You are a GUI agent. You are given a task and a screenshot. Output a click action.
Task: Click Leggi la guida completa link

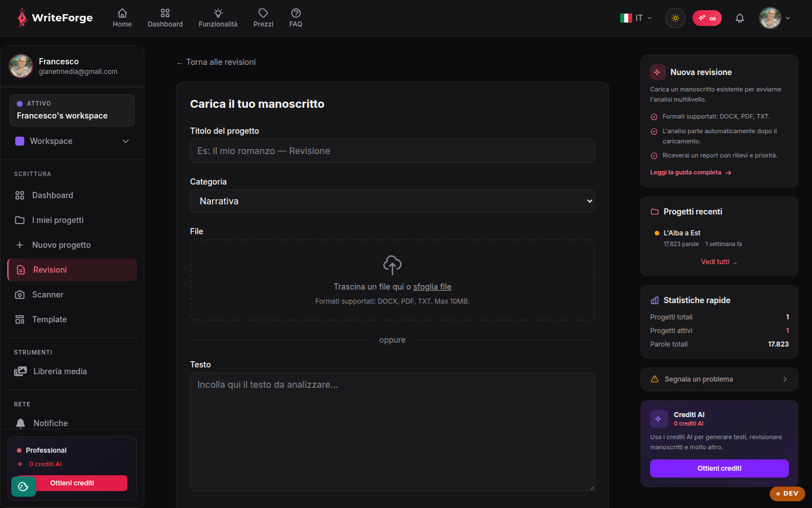click(691, 173)
